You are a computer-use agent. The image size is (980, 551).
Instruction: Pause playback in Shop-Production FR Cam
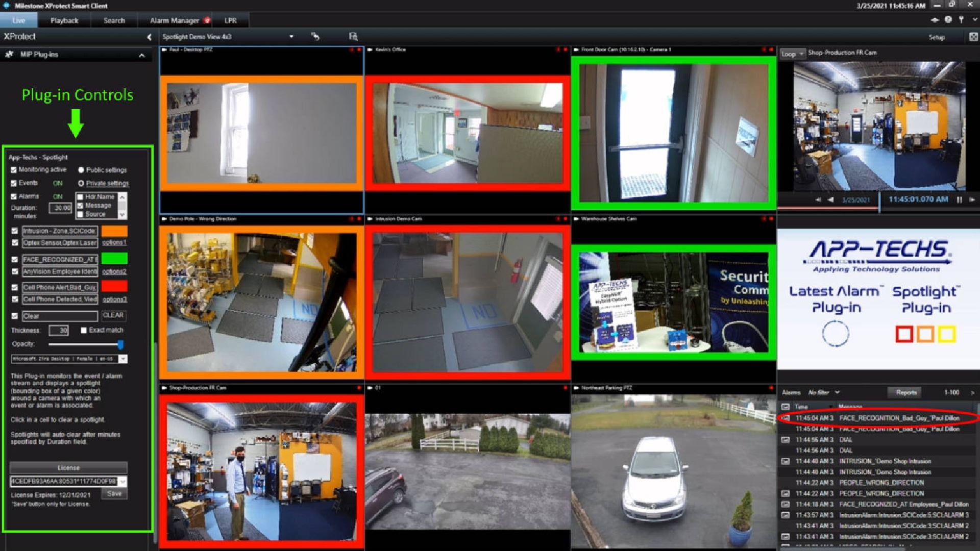click(959, 199)
